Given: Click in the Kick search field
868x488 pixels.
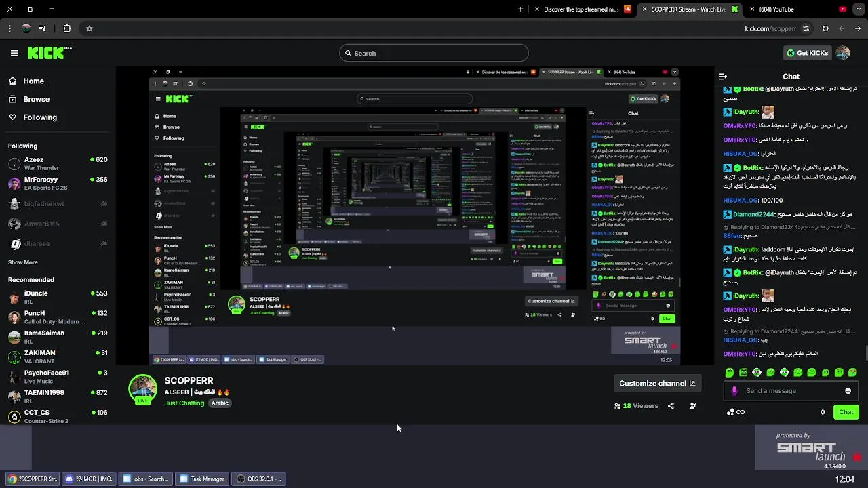Looking at the screenshot, I should click(x=434, y=53).
